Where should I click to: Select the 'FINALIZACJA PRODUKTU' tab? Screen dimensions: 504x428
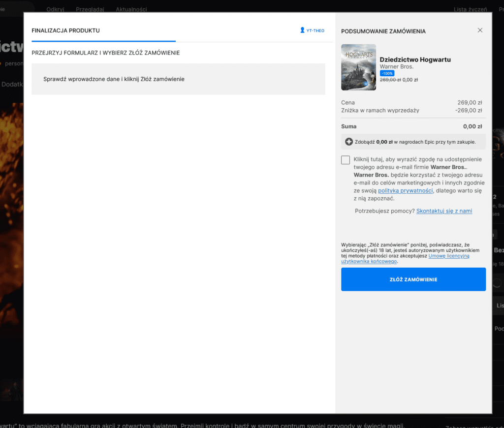[x=65, y=31]
